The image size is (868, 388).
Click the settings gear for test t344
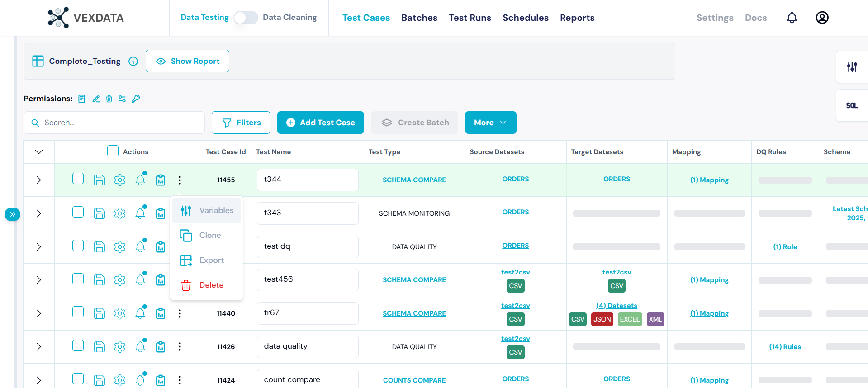click(120, 180)
